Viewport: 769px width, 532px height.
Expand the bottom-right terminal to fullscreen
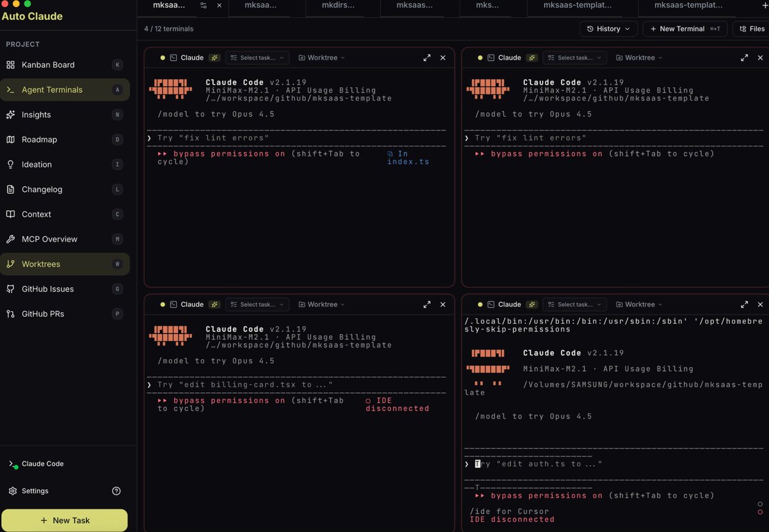click(x=744, y=304)
